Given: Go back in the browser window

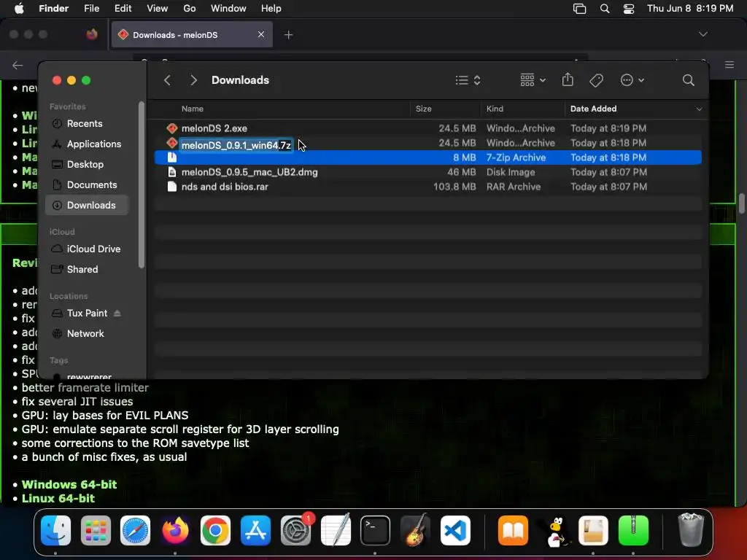Looking at the screenshot, I should tap(18, 65).
